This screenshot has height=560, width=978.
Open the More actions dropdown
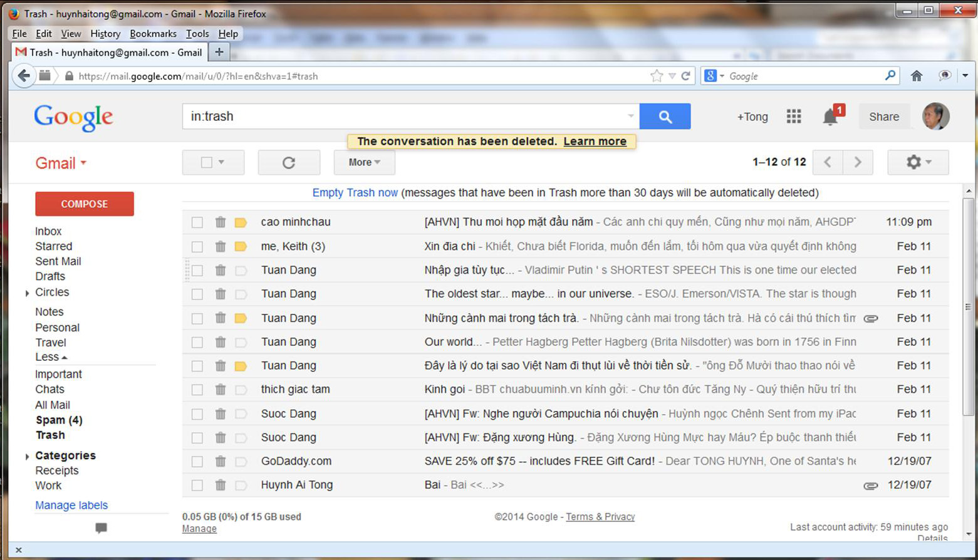pos(364,162)
